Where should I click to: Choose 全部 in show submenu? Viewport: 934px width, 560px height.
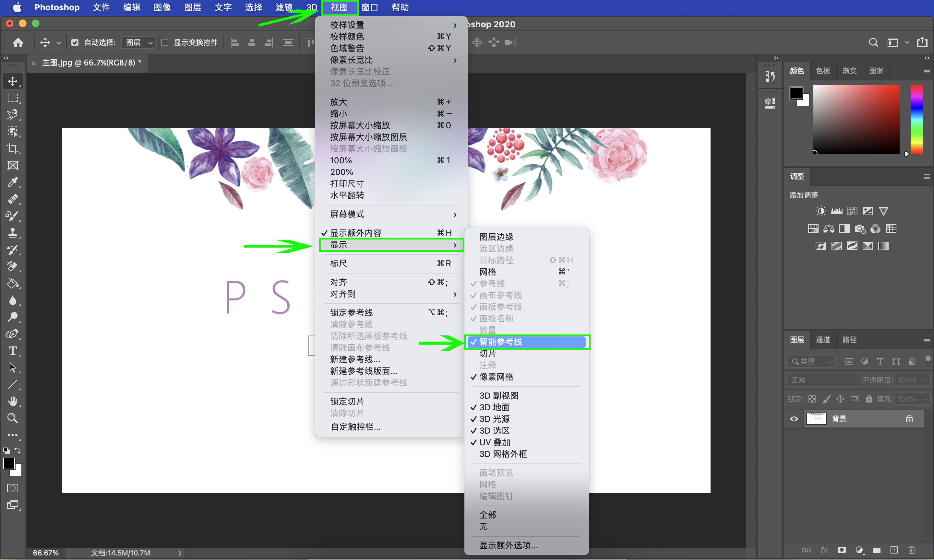click(526, 515)
